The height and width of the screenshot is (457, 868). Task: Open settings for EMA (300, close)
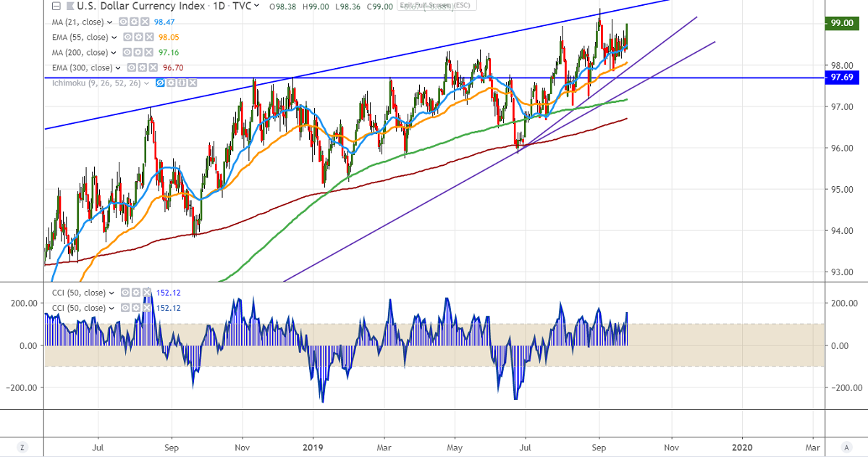pyautogui.click(x=143, y=67)
